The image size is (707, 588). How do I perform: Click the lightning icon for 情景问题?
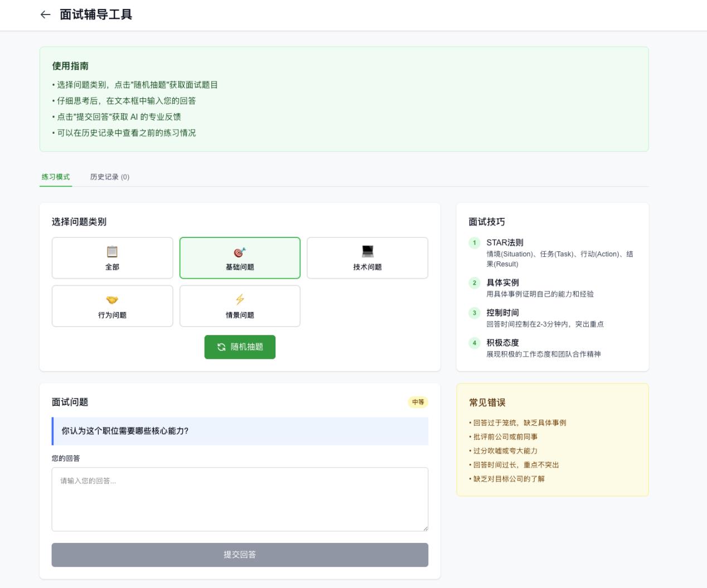click(240, 300)
